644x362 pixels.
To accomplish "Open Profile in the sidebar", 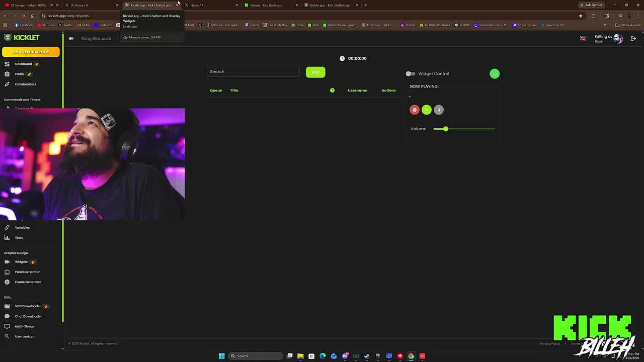I will (20, 74).
